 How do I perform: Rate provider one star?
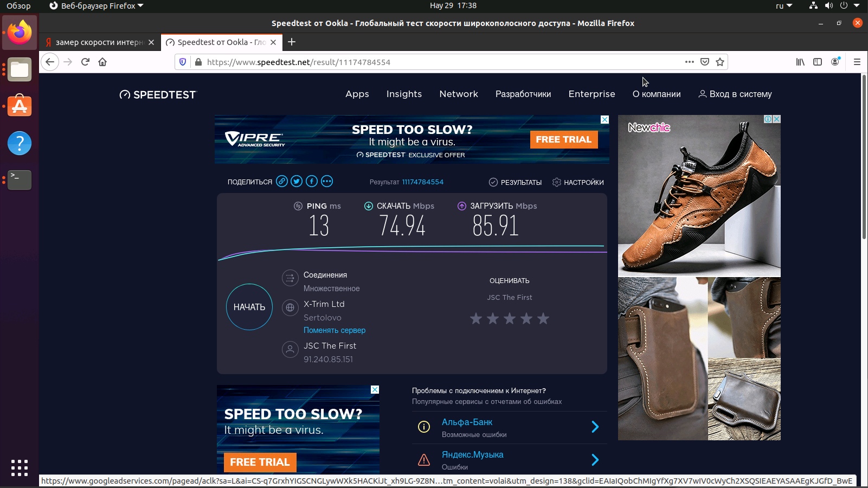476,318
